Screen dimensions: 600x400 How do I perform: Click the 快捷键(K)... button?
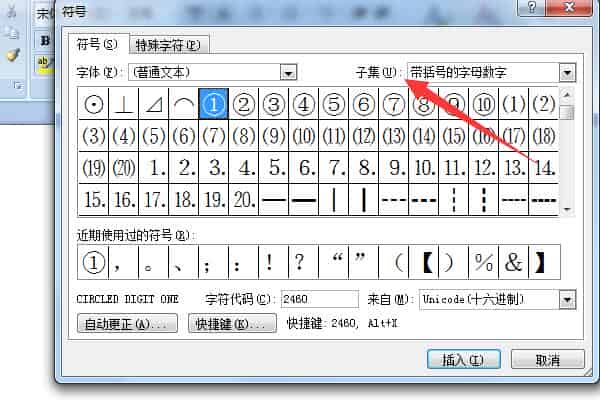[x=232, y=324]
